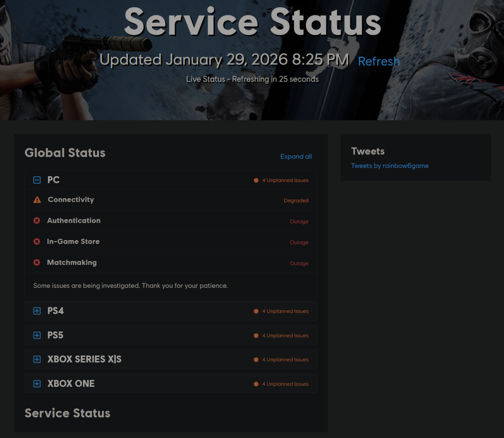Click 'Updated January 29, 2026 8:25 PM' text
504x438 pixels.
(x=224, y=60)
